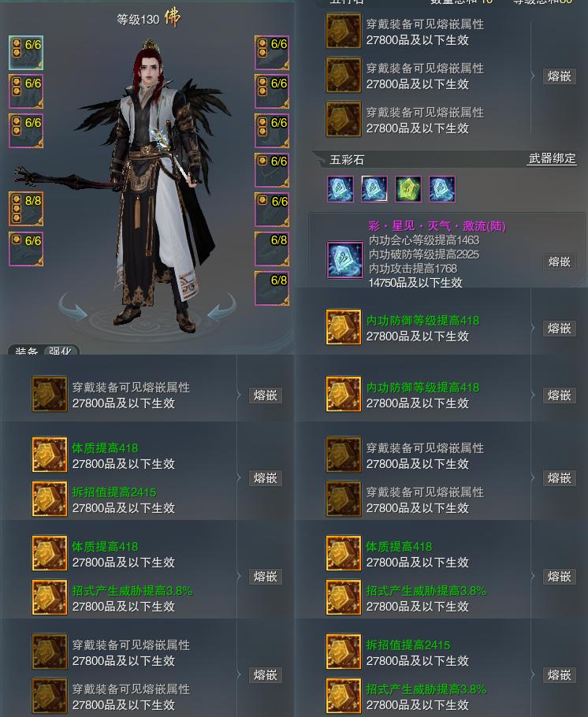Image resolution: width=588 pixels, height=717 pixels.
Task: Click the 武器绑定 link
Action: pyautogui.click(x=552, y=158)
